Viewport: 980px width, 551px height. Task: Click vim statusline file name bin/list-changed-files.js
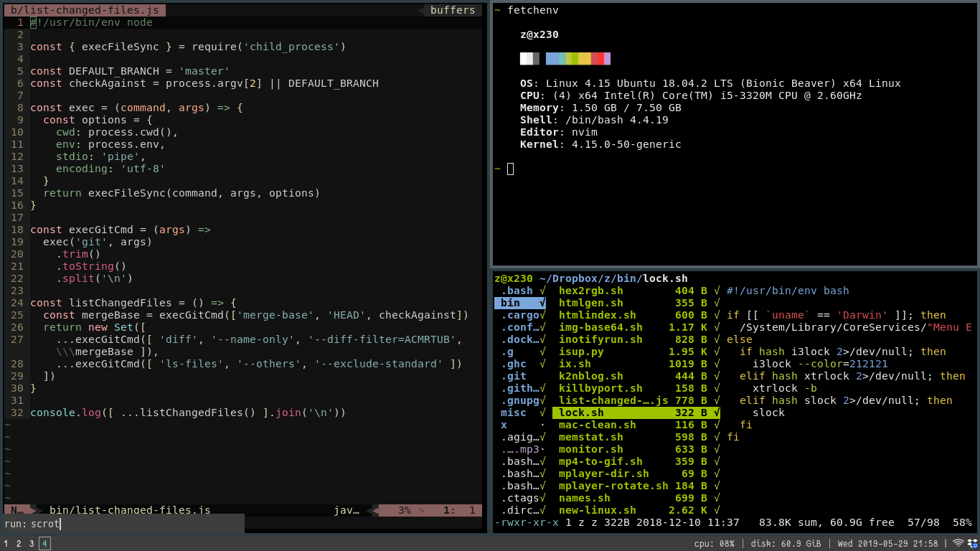coord(130,510)
